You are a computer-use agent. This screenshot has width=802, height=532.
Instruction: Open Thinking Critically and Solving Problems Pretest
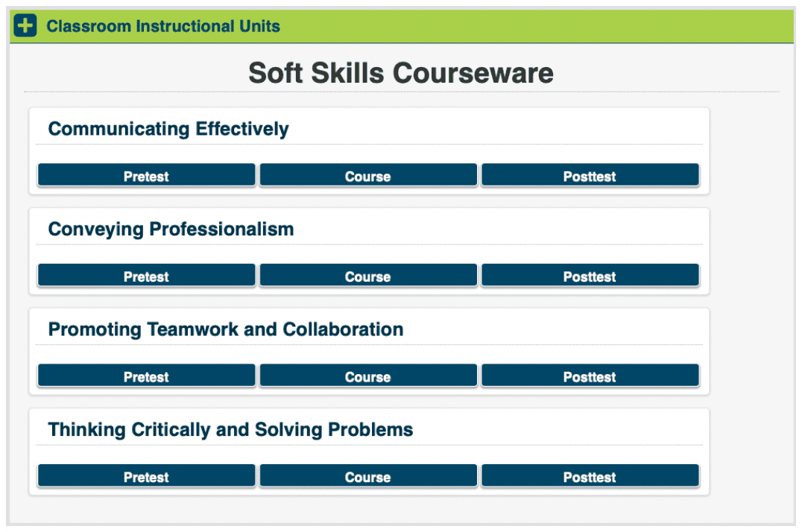tap(146, 476)
